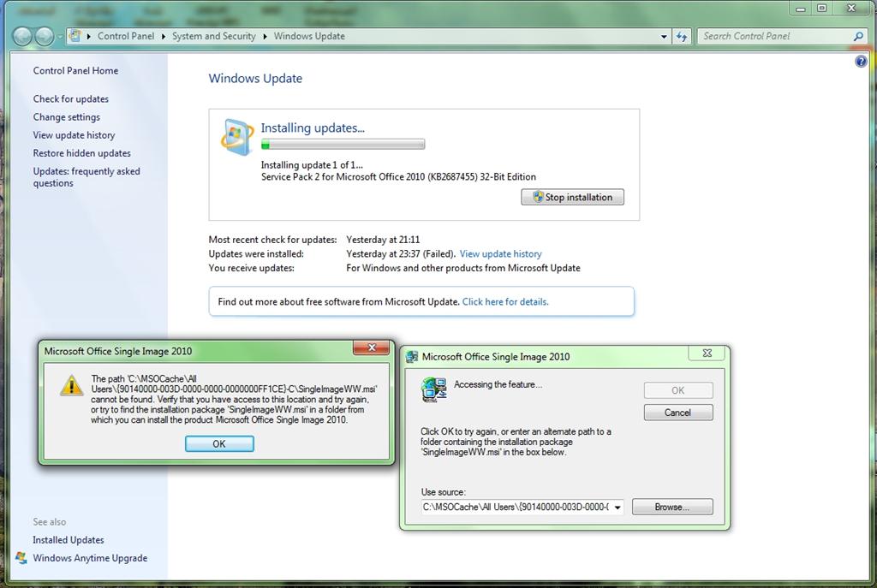Click Service Pack 2 for Office 2010 text
This screenshot has height=588, width=877.
click(x=398, y=177)
